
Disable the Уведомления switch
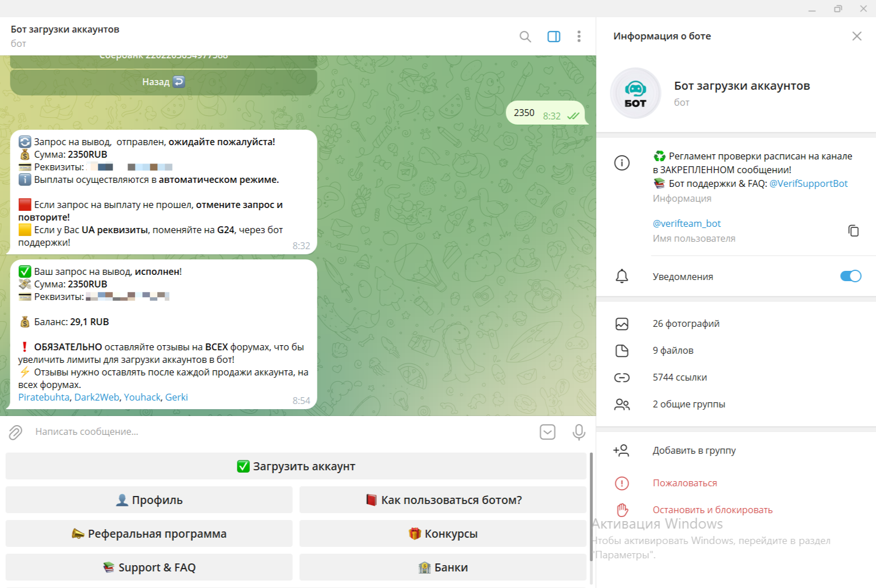(x=850, y=277)
